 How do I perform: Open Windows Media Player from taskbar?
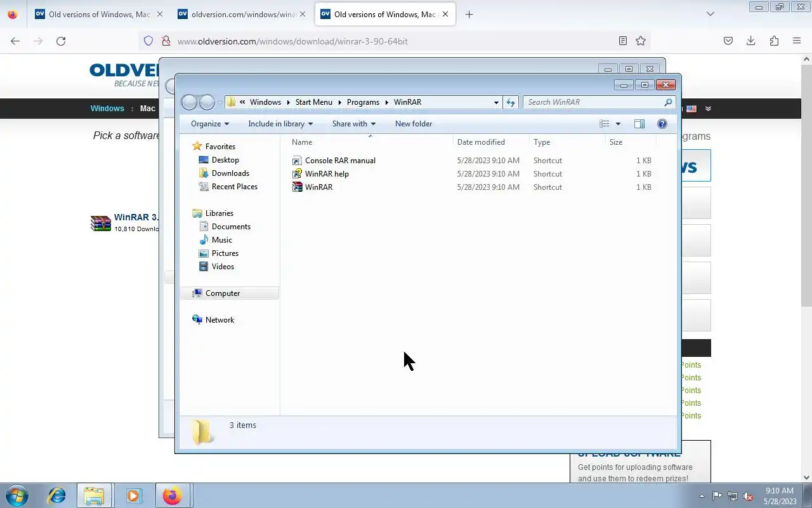point(133,496)
